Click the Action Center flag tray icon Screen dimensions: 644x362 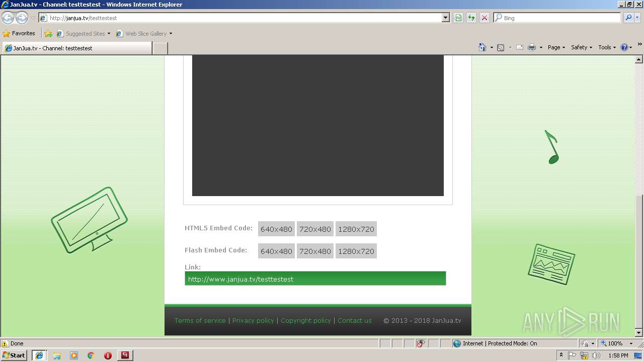click(573, 355)
